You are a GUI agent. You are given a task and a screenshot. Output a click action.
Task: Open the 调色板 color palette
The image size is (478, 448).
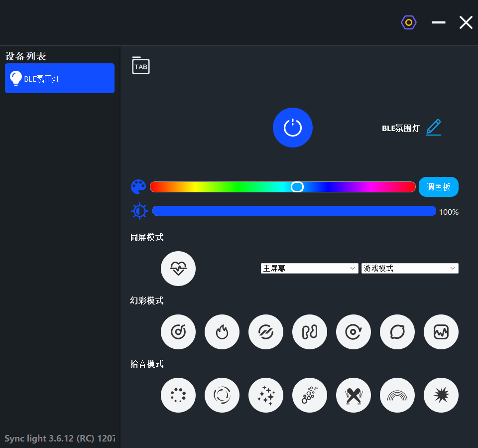439,187
